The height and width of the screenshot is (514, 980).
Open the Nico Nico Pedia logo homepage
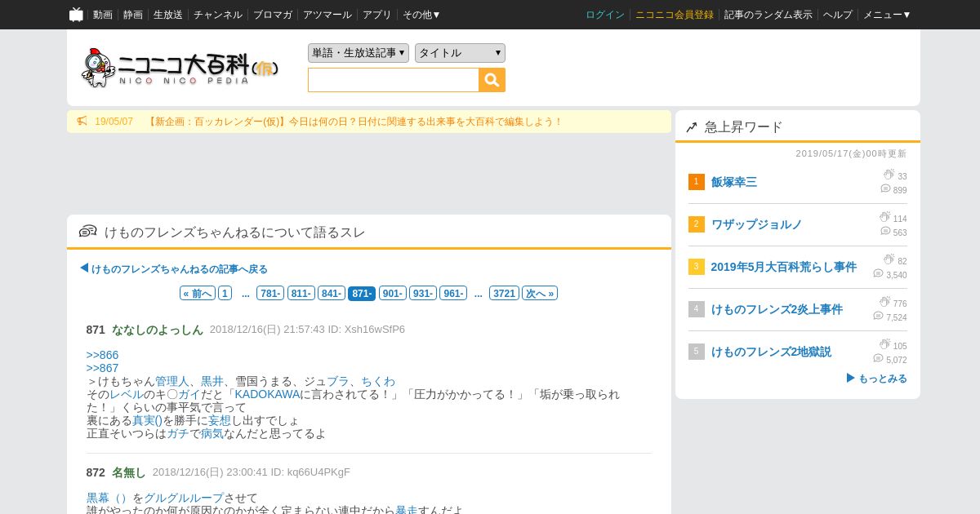tap(180, 68)
